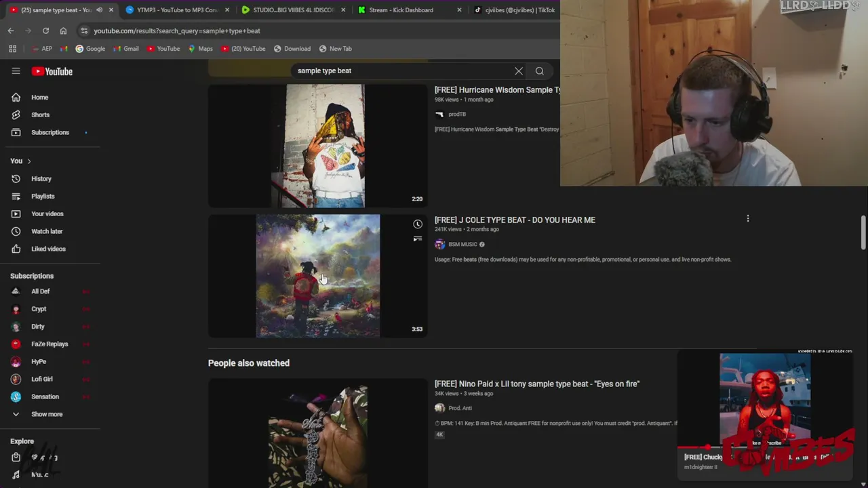Viewport: 868px width, 488px height.
Task: Open the BSM MUSIC channel link
Action: pos(463,245)
